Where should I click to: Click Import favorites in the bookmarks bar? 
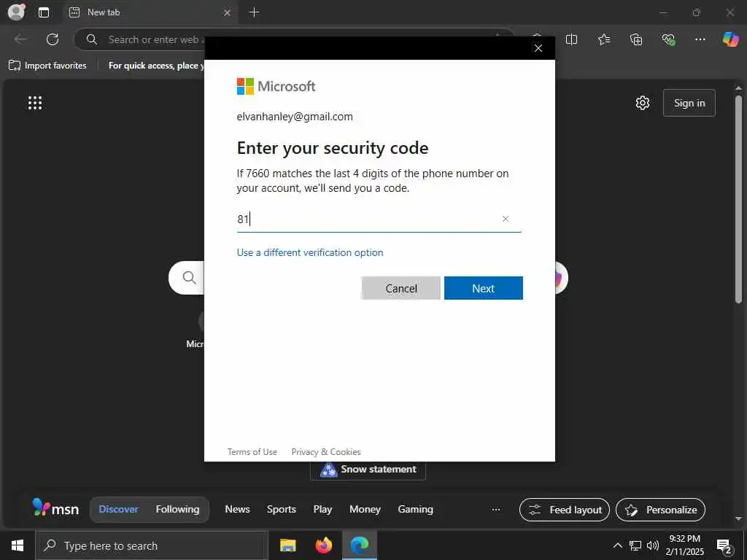[47, 65]
